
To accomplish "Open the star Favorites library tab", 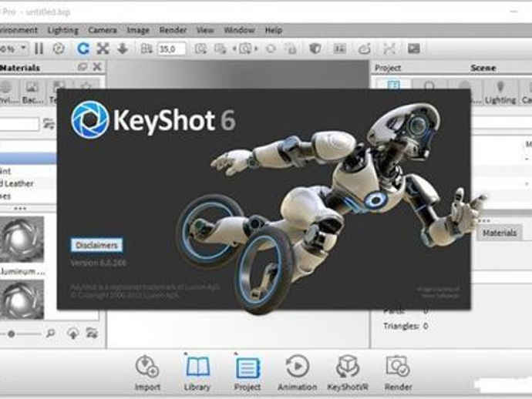I will tap(86, 85).
